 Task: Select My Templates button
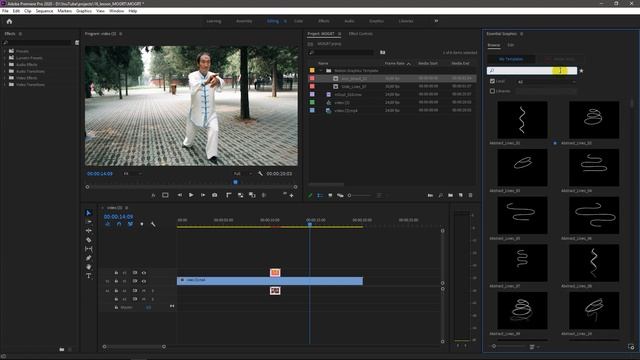pos(511,59)
